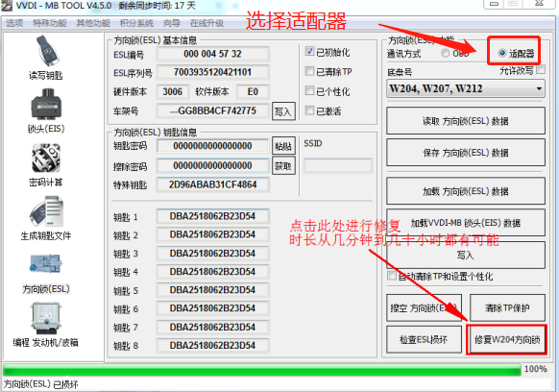Click the 特殊钥匙 field
559x392 pixels.
[213, 184]
